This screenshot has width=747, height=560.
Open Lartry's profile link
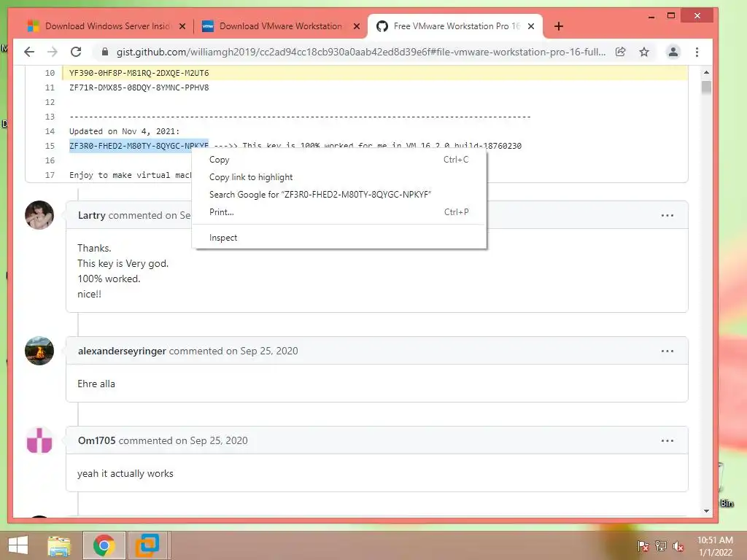91,215
